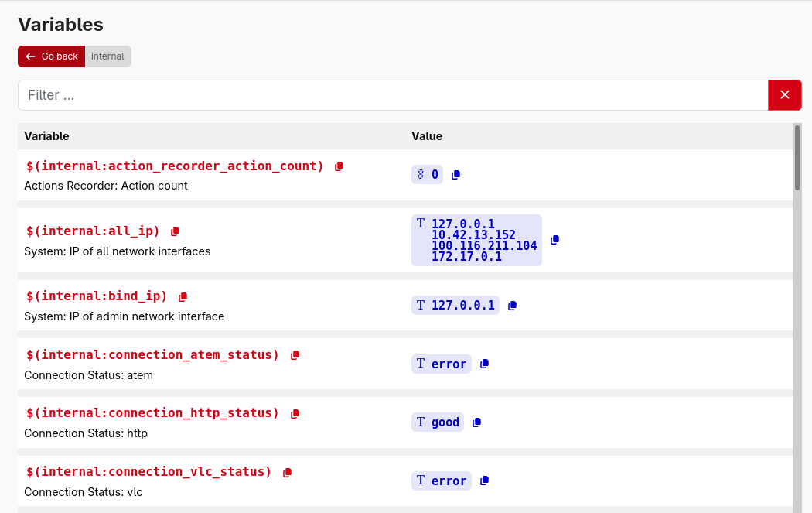Click the Variable column header

pyautogui.click(x=46, y=135)
